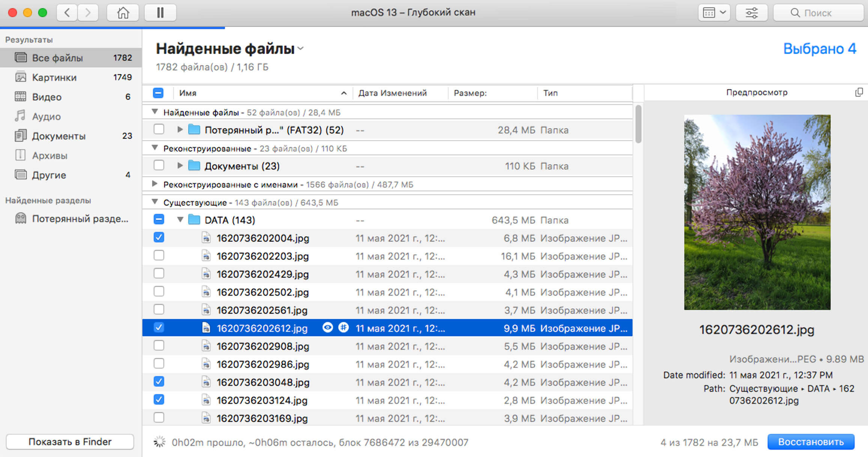Viewport: 868px width, 457px height.
Task: Open the filter settings sliders icon
Action: (x=751, y=13)
